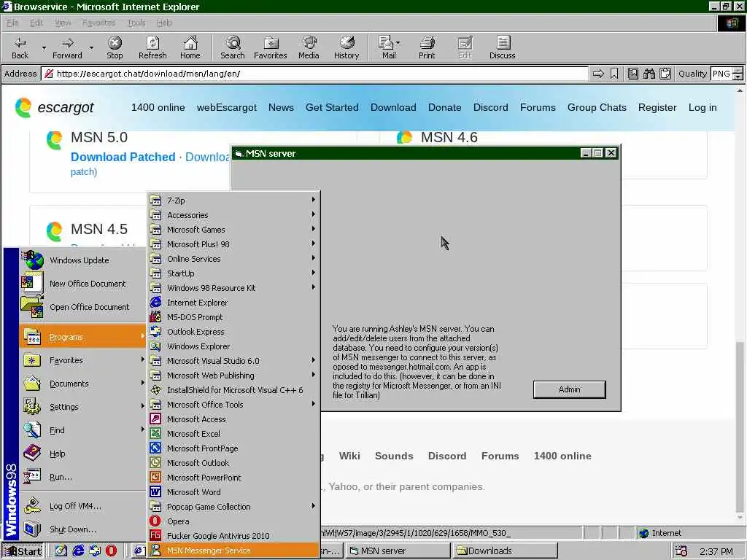
Task: Open the Get Started nav link
Action: click(332, 108)
